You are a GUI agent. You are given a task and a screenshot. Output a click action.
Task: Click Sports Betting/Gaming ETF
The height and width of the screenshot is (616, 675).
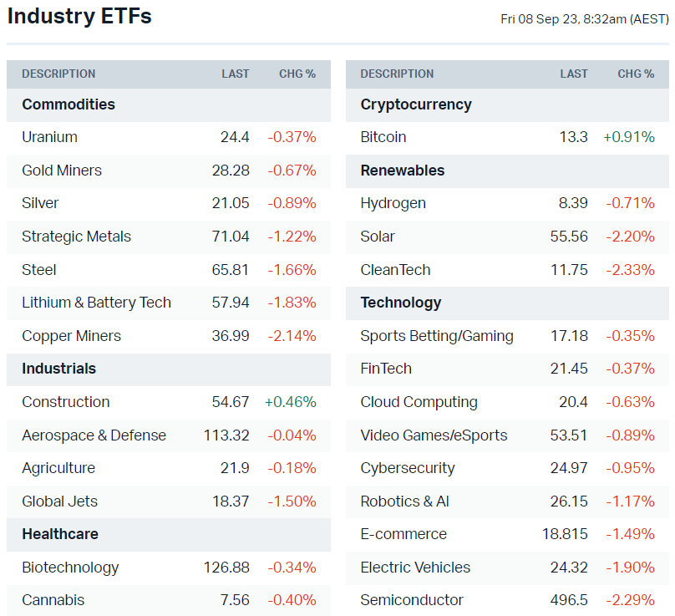[437, 336]
